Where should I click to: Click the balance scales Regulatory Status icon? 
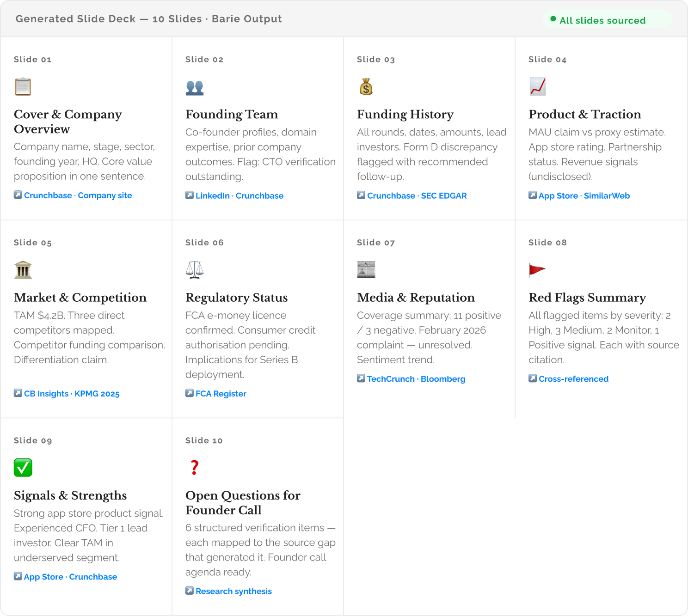[195, 270]
